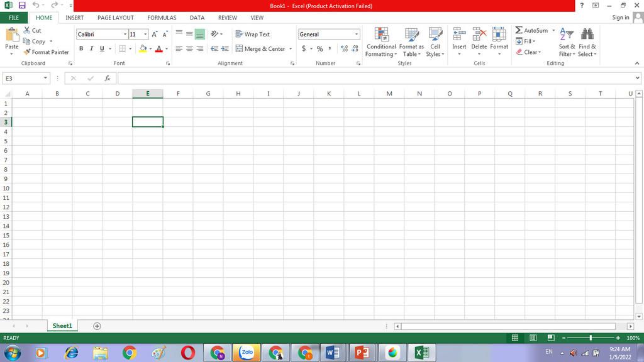Image resolution: width=644 pixels, height=362 pixels.
Task: Toggle Italic formatting
Action: pos(91,49)
